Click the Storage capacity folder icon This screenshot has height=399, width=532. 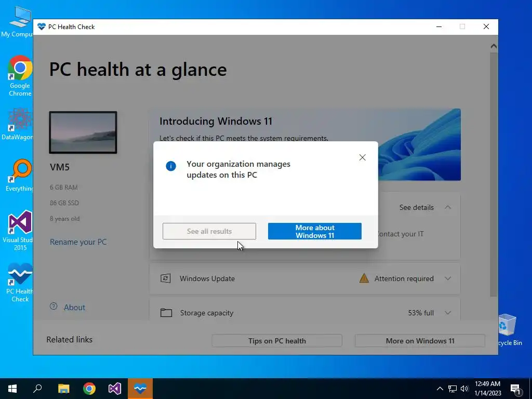tap(166, 312)
